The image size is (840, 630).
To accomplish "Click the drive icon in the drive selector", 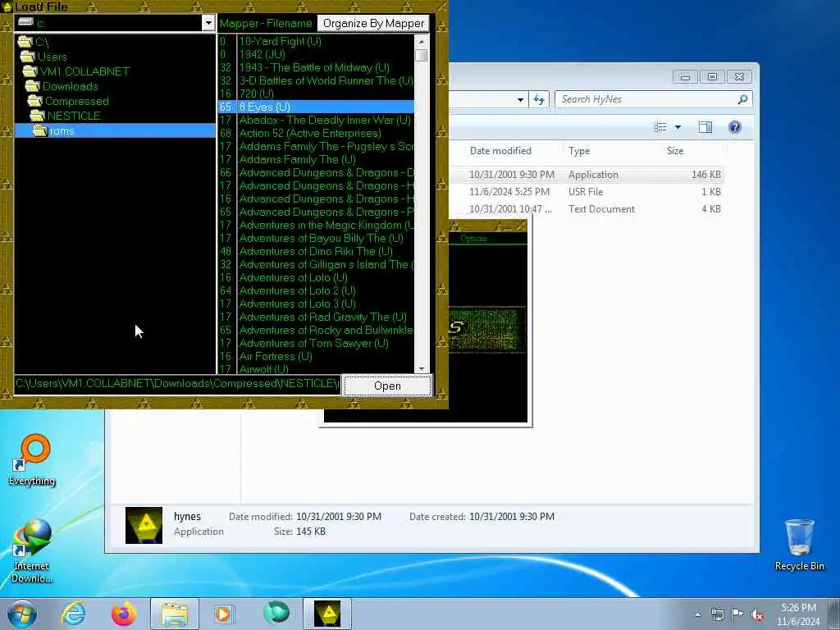I will 25,22.
